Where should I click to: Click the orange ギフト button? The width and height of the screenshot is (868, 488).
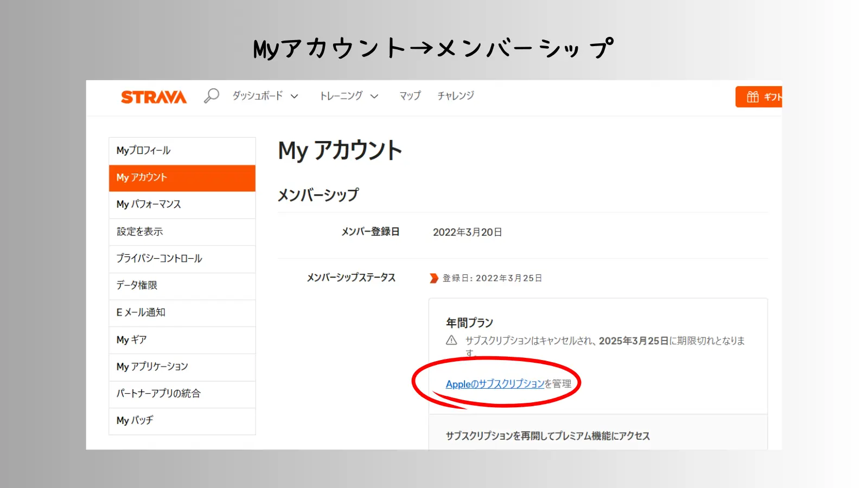click(758, 97)
